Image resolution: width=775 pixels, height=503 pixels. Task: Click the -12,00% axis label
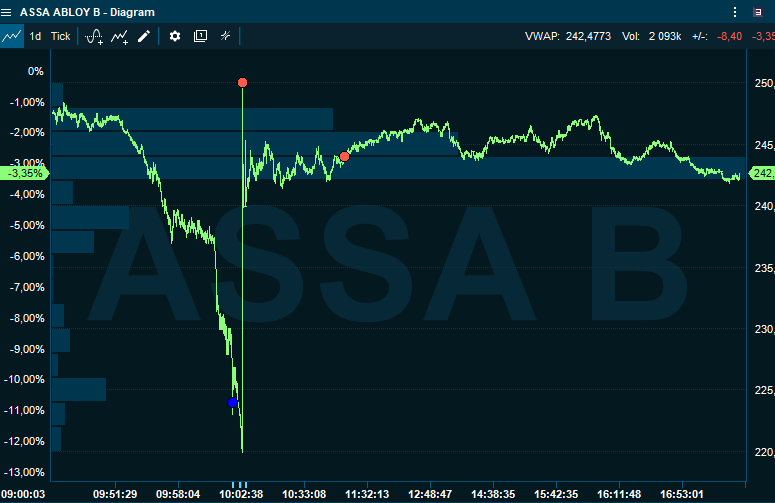[x=24, y=441]
